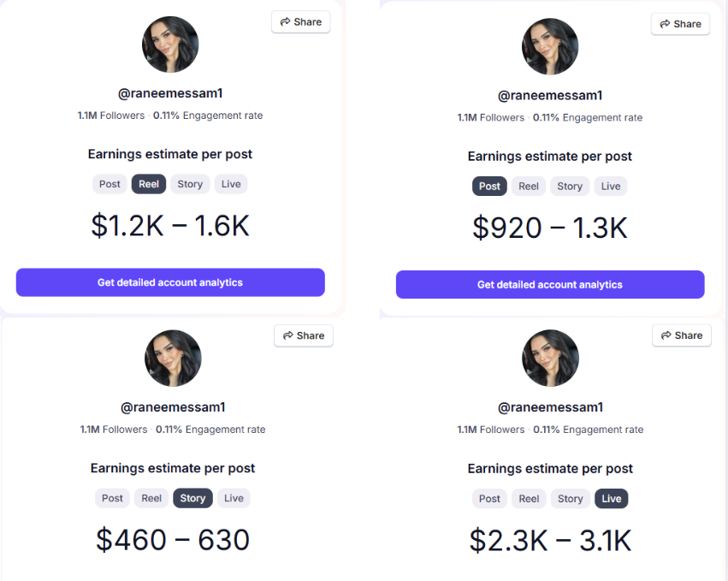
Task: Open profile avatar on $2.3K – 3.1K card
Action: click(550, 358)
